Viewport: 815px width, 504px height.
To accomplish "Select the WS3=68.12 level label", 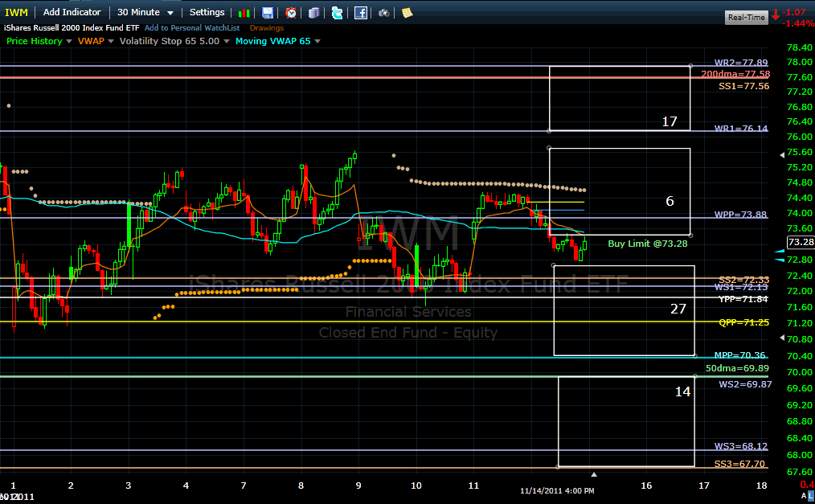I will (x=741, y=446).
